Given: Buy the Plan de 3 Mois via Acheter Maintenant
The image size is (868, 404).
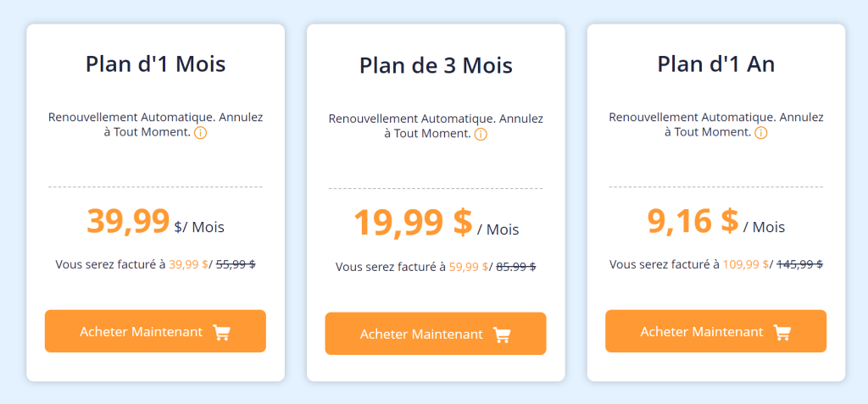Looking at the screenshot, I should 436,334.
